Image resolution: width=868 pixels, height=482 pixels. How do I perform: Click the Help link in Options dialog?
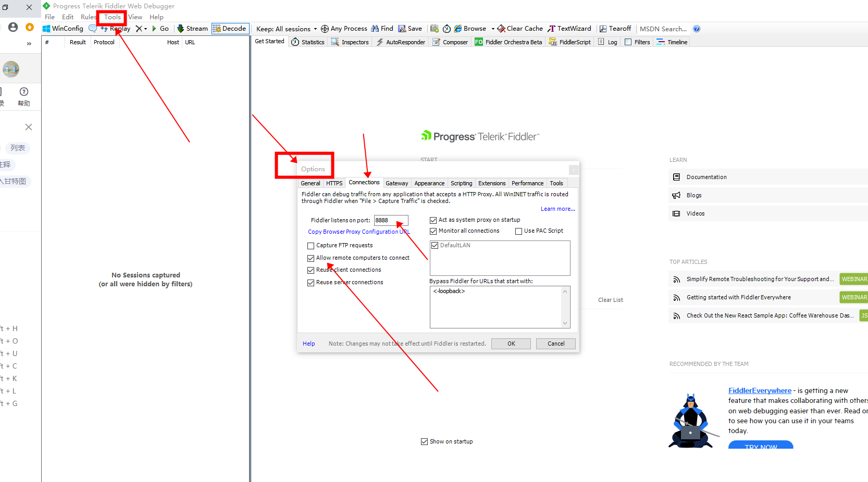point(309,344)
